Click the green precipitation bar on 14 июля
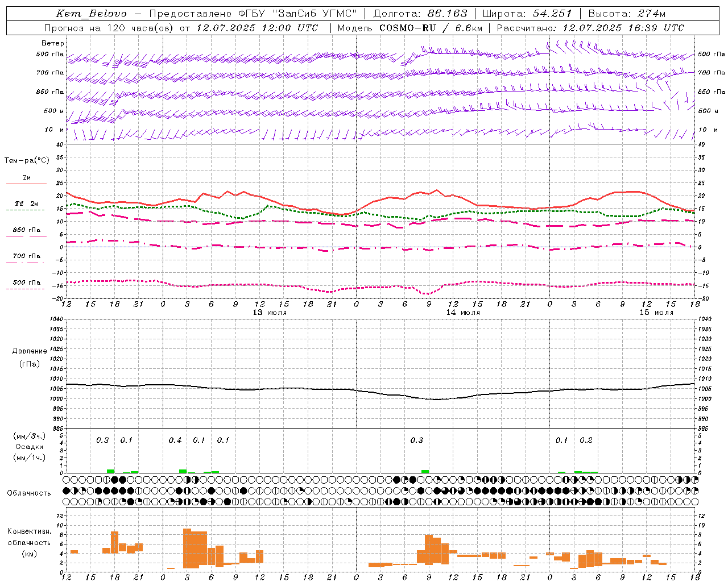 (x=425, y=471)
